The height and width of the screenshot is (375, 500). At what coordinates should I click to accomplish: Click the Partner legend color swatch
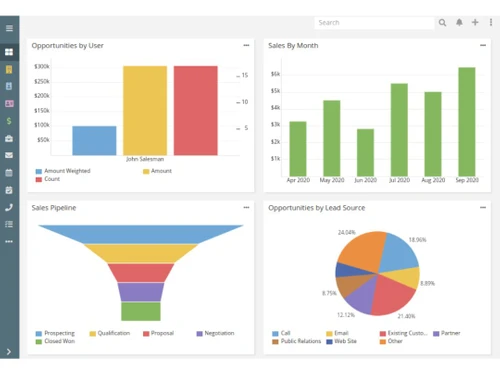tap(436, 333)
